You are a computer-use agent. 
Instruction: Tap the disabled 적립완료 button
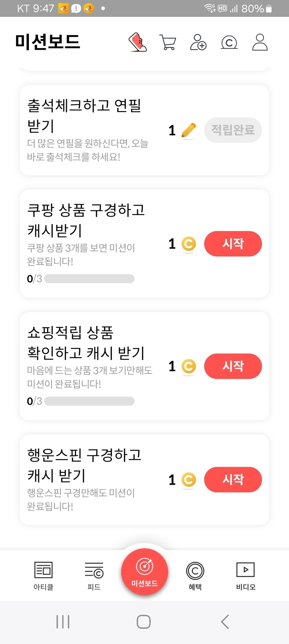[233, 130]
